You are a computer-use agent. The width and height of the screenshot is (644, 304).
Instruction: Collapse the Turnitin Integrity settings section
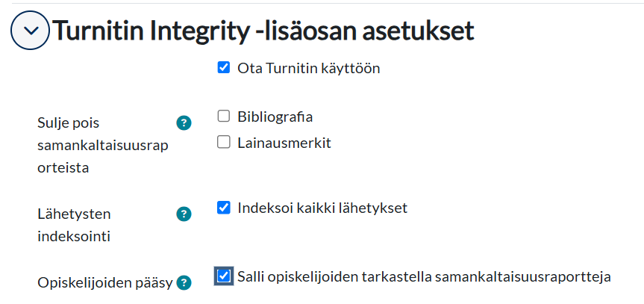[x=30, y=31]
